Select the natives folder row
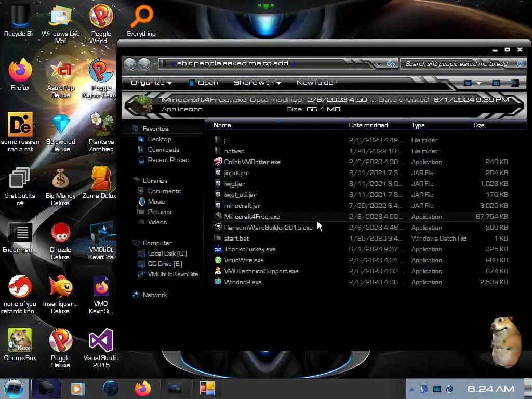Viewport: 532px width, 399px height. coord(361,151)
